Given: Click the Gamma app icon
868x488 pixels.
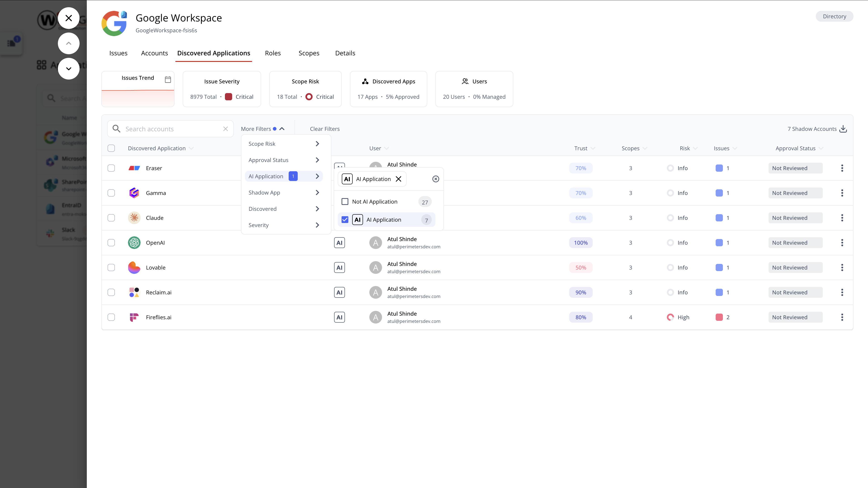Looking at the screenshot, I should [x=134, y=193].
